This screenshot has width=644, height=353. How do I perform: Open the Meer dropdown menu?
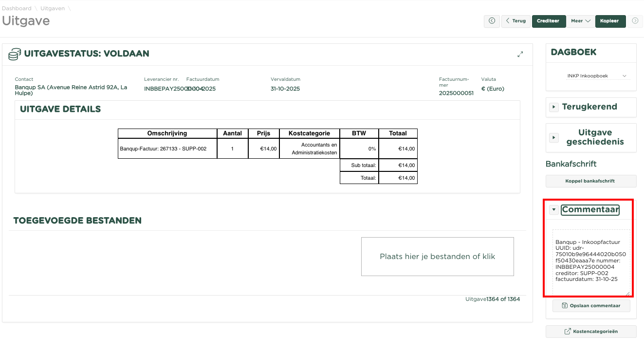click(580, 21)
